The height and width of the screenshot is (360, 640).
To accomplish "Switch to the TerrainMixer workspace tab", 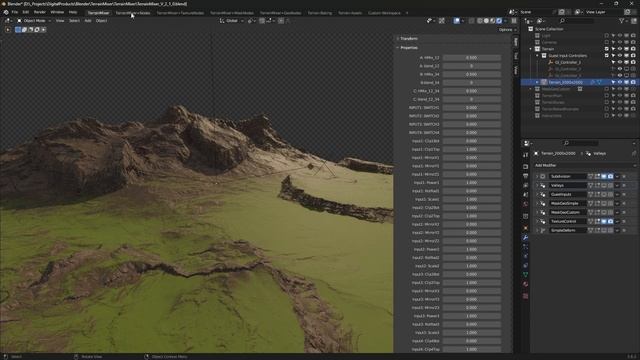I will click(98, 13).
